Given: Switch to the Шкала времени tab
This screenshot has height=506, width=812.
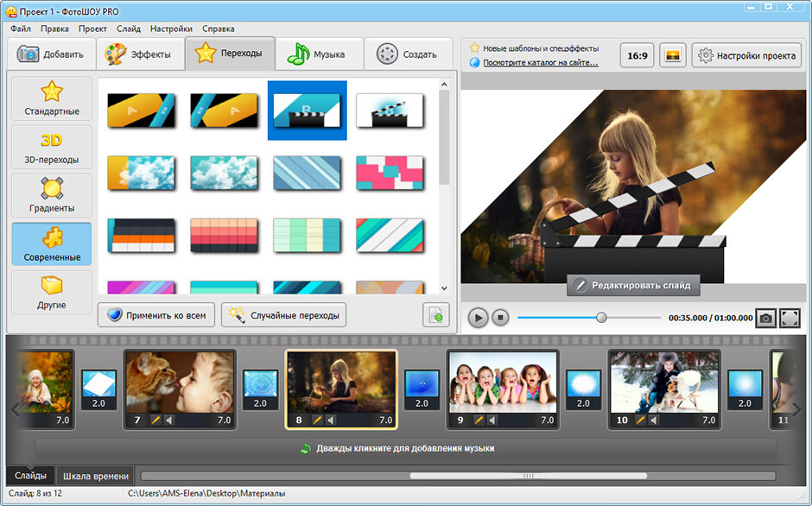Looking at the screenshot, I should (96, 476).
